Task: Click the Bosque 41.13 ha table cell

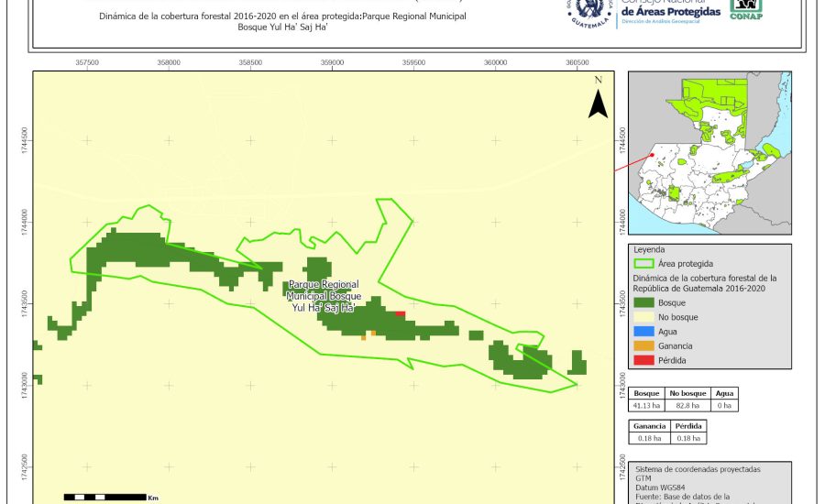Action: pyautogui.click(x=646, y=405)
